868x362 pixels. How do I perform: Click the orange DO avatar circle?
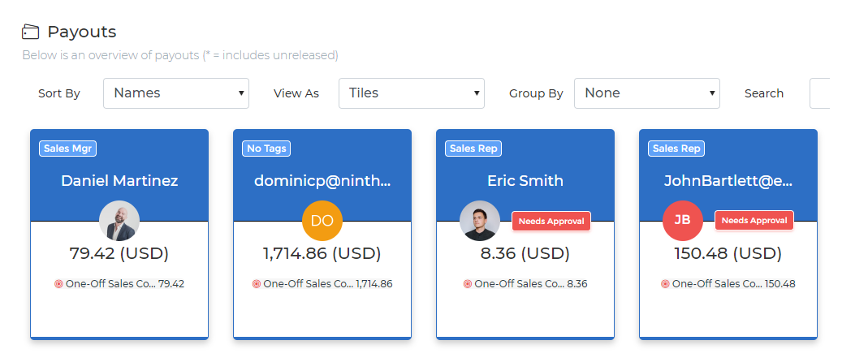coord(322,220)
